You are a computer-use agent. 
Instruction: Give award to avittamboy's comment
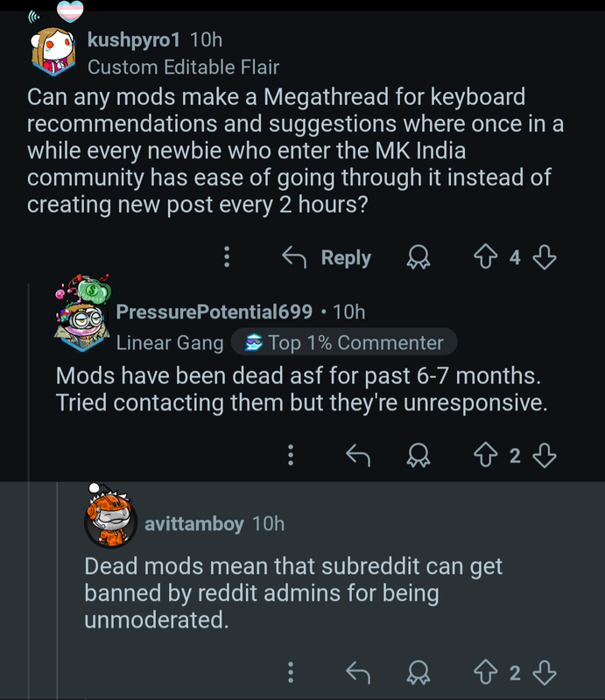pos(419,672)
